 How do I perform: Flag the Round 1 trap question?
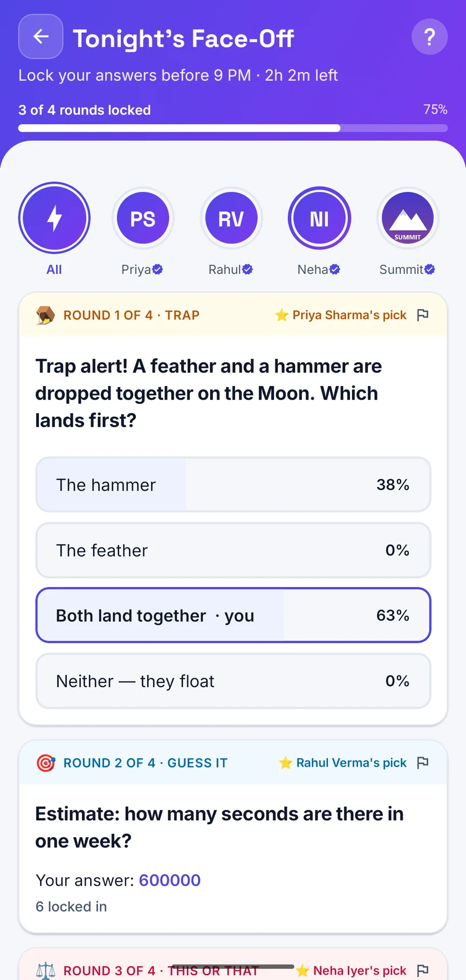[x=423, y=315]
